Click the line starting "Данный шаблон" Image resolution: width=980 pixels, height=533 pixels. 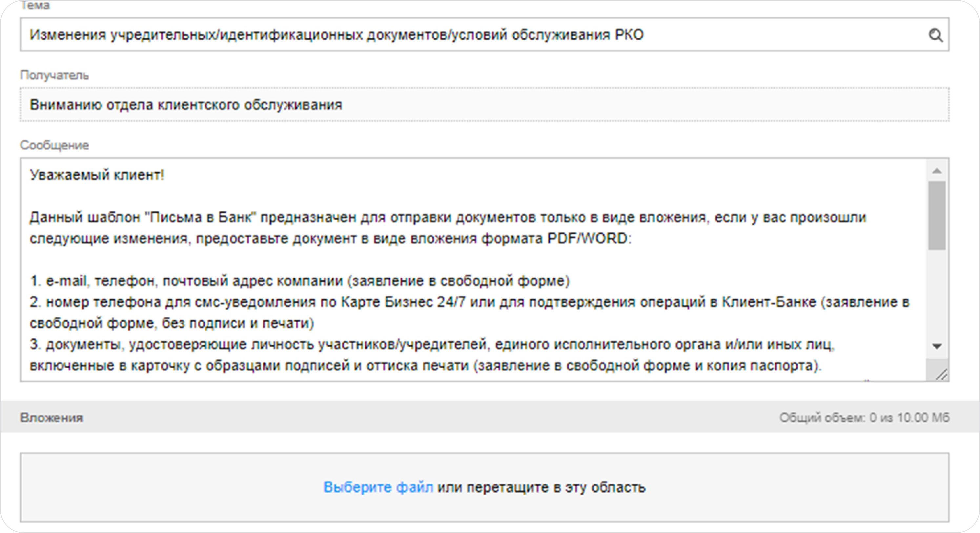(x=448, y=217)
